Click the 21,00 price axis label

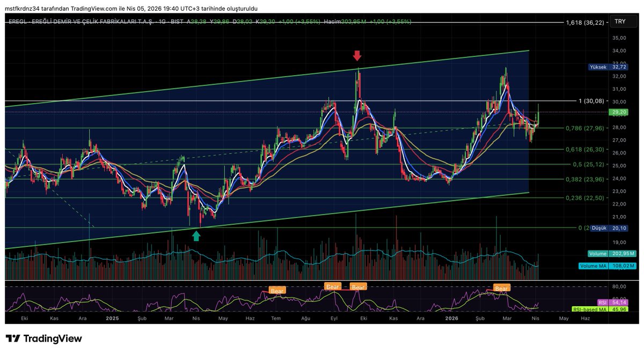point(619,217)
